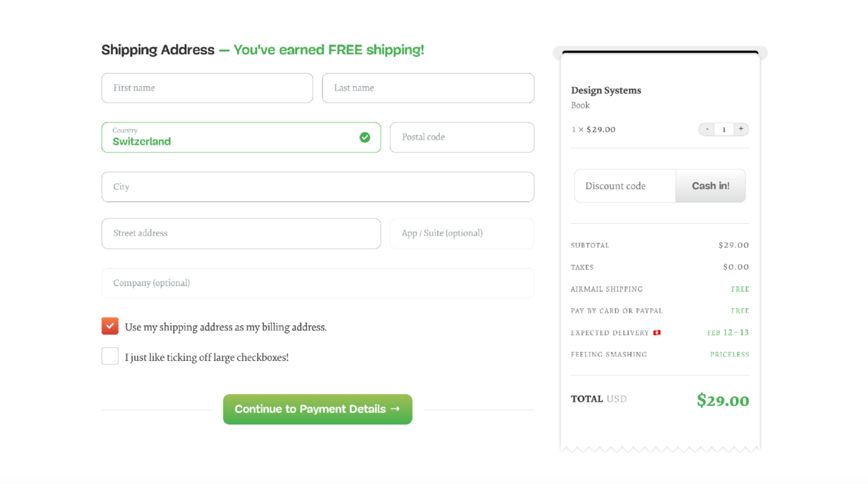Decrease book quantity with the minus button
The height and width of the screenshot is (484, 868).
click(x=707, y=129)
